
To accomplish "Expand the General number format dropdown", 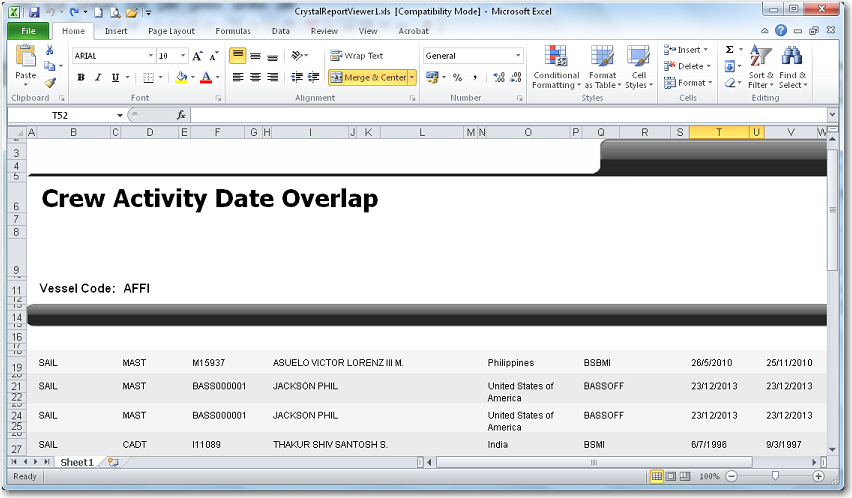I will (x=518, y=56).
